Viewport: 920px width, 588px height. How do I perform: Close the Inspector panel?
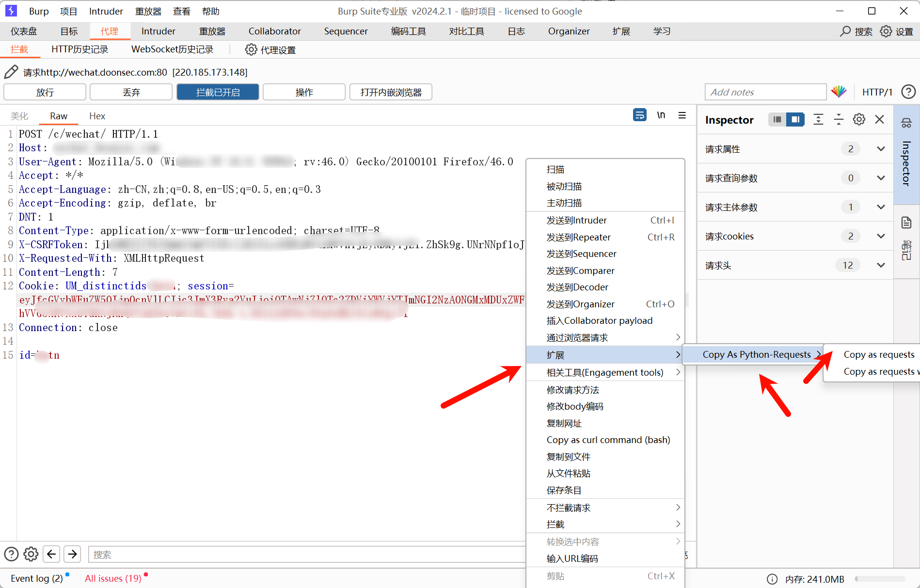[880, 119]
